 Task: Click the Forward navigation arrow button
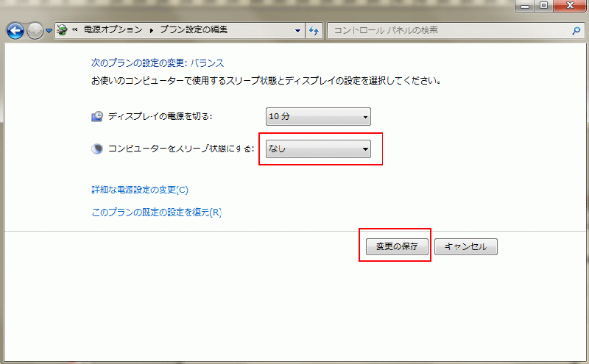point(35,31)
